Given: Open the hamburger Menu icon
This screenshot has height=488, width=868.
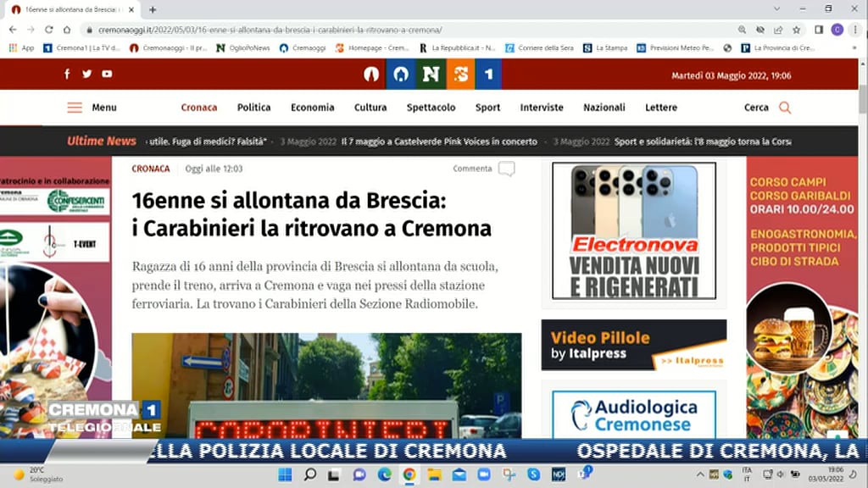Looking at the screenshot, I should click(75, 108).
